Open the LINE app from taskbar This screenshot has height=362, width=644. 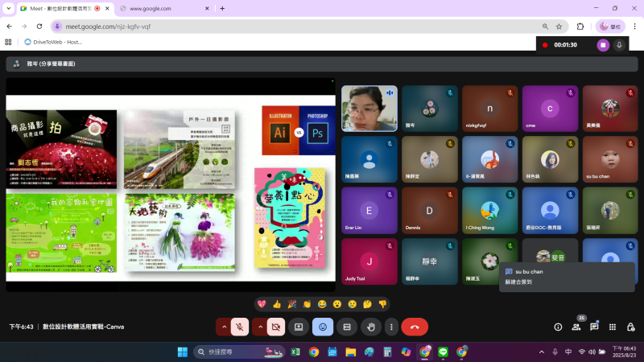coord(444,352)
